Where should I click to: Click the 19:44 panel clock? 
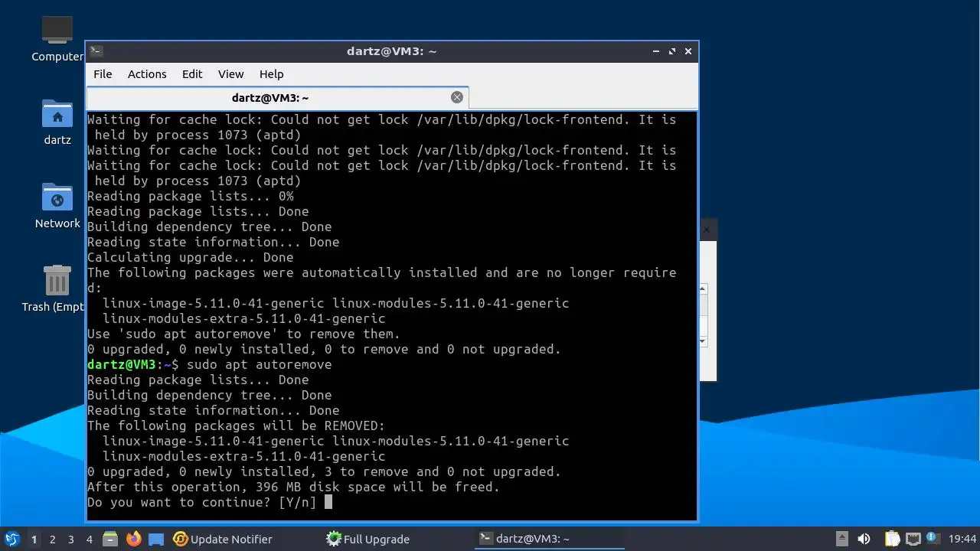point(962,539)
